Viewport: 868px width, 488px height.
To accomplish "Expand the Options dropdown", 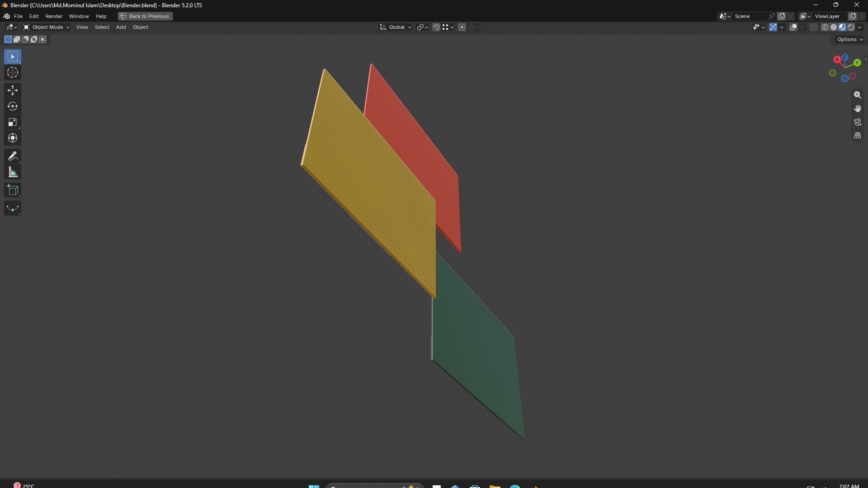I will [x=850, y=39].
